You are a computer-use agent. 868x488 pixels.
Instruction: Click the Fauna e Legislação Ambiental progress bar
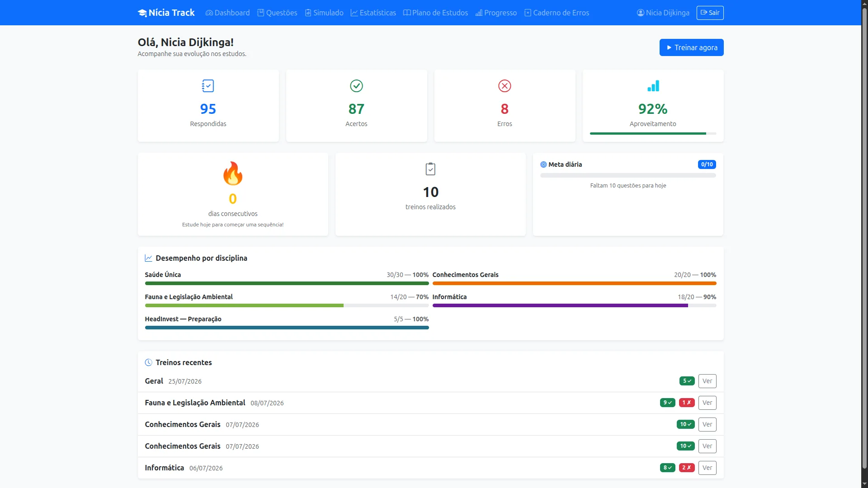(287, 305)
